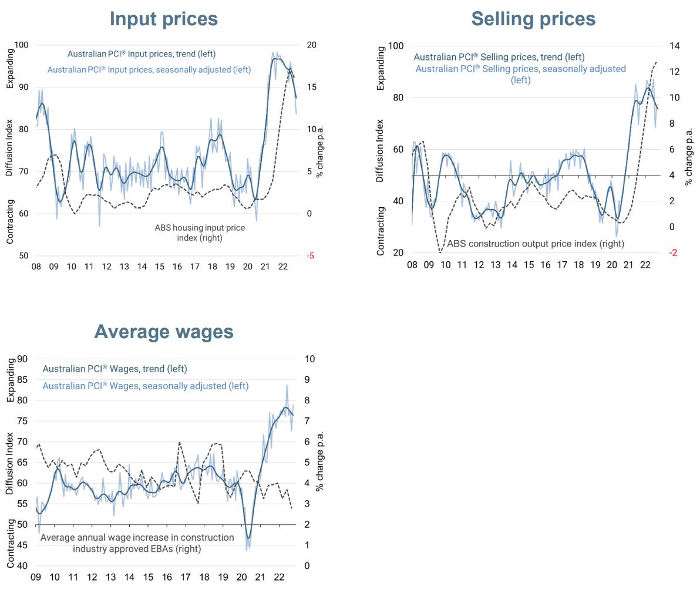This screenshot has height=590, width=700.
Task: Click "Diffusion Index" axis title on Selling prices chart
Action: click(381, 150)
